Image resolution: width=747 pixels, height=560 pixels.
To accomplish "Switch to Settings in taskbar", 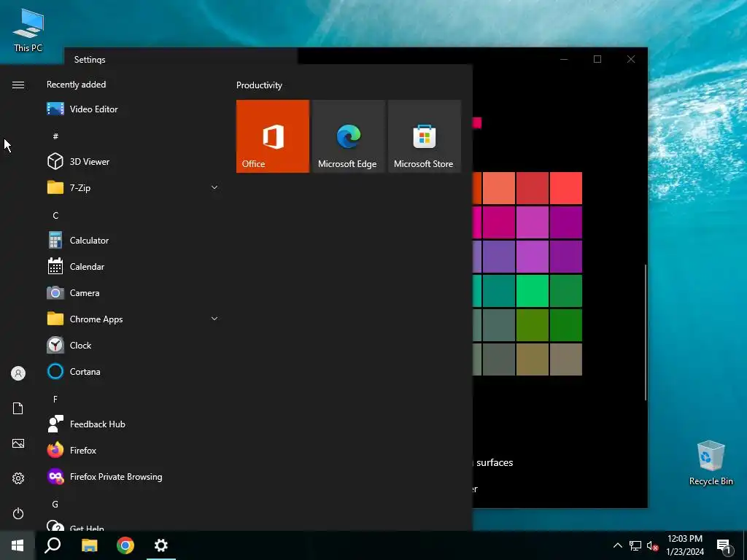I will [161, 545].
